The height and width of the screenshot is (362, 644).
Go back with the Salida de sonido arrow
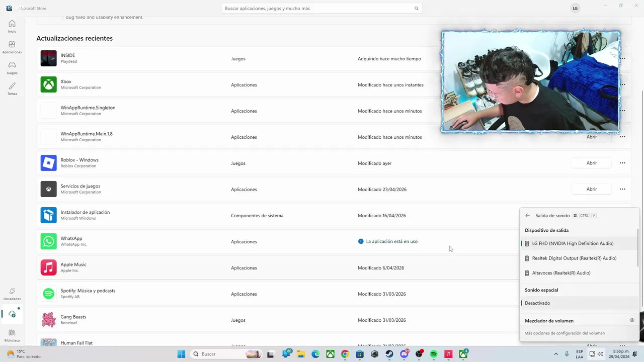(527, 216)
